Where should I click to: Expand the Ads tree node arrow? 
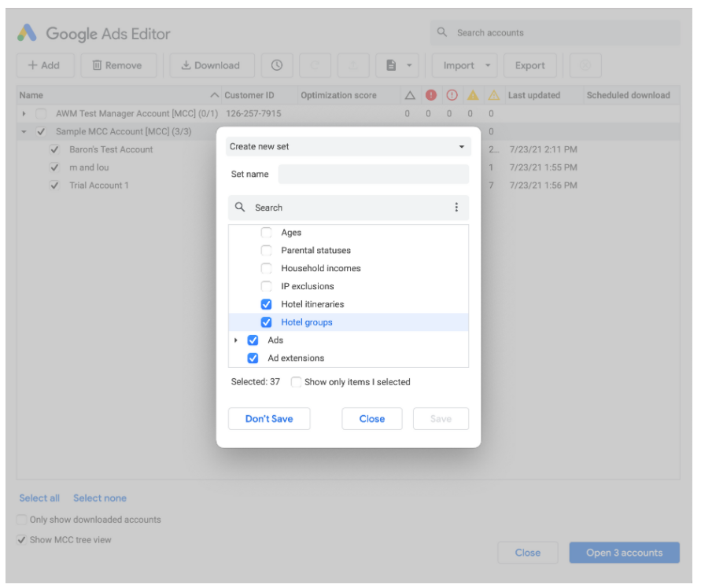click(x=235, y=340)
